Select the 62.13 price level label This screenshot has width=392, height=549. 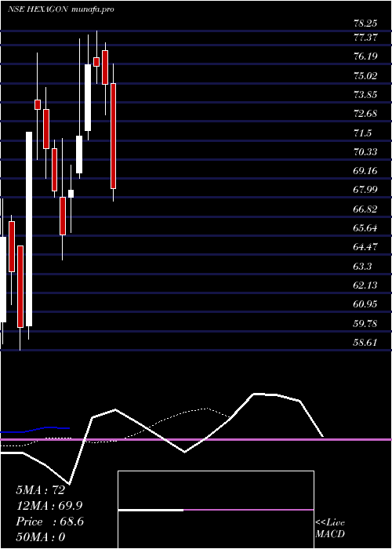click(365, 285)
